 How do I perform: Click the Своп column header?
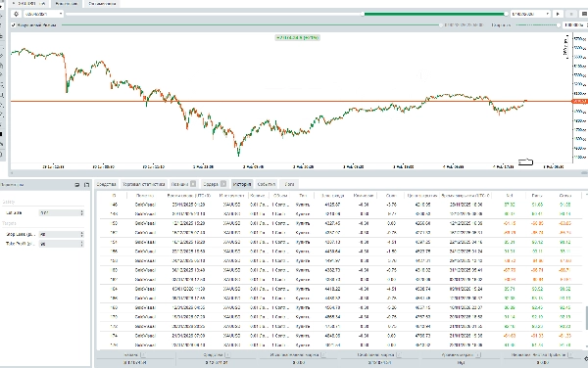coord(391,196)
